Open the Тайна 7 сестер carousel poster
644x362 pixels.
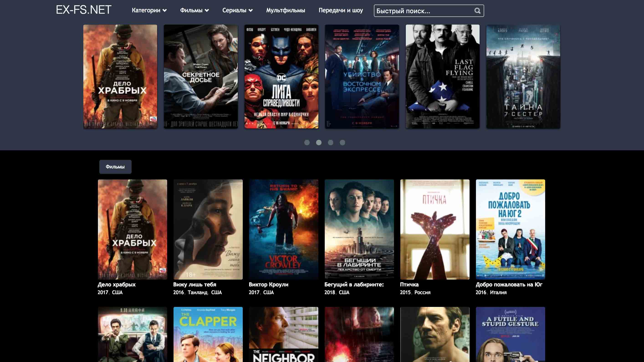pos(523,76)
